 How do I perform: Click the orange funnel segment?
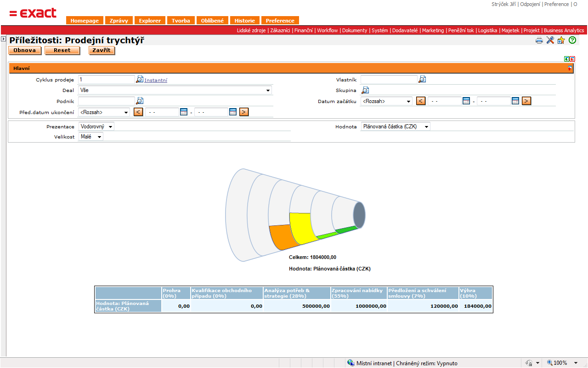tap(283, 237)
